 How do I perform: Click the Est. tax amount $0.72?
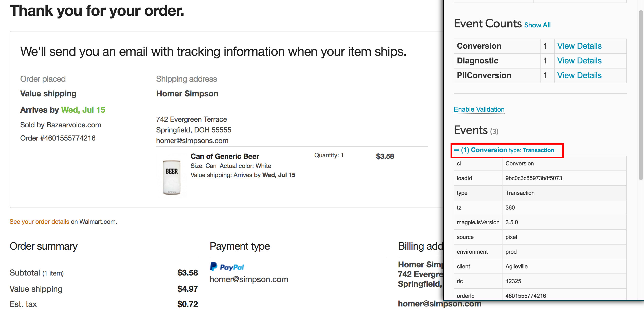coord(187,304)
